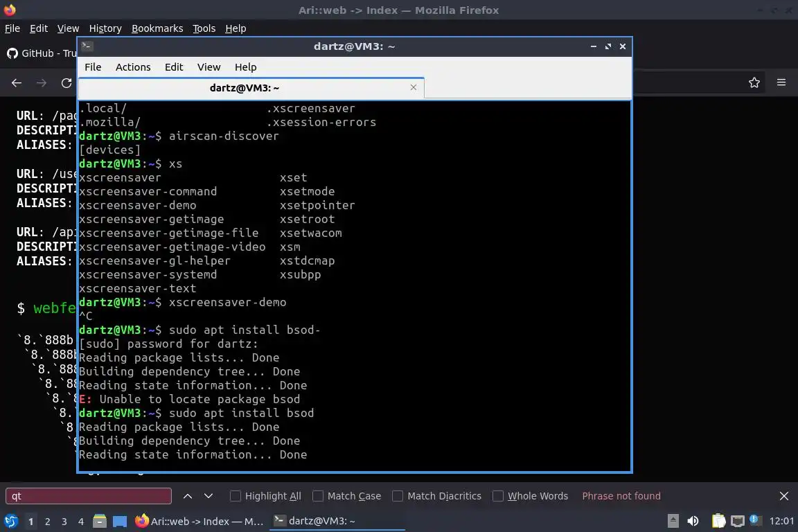Enable Whole Words checkbox
The width and height of the screenshot is (798, 532).
click(x=498, y=496)
